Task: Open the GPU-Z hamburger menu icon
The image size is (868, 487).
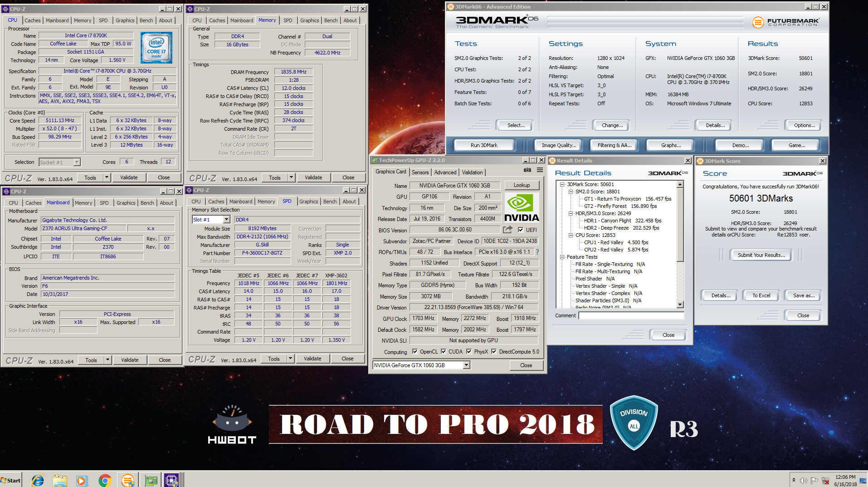Action: click(540, 170)
